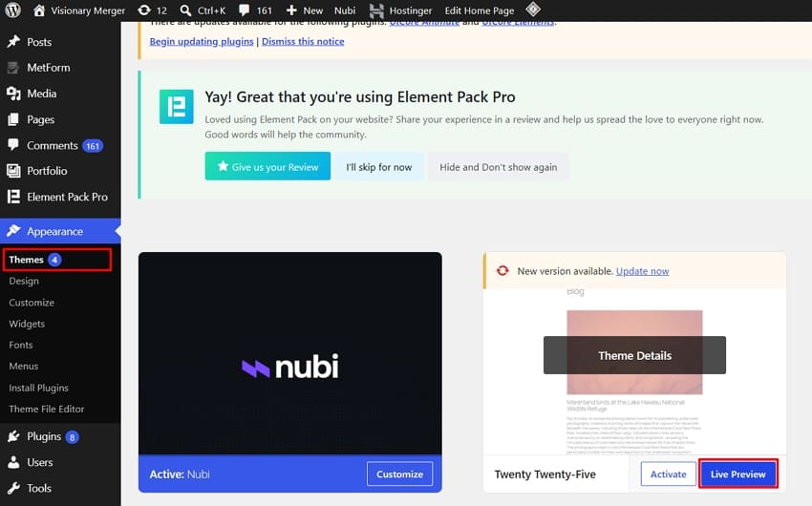Open Visionary Merger site home icon
This screenshot has height=506, width=812.
click(x=39, y=11)
